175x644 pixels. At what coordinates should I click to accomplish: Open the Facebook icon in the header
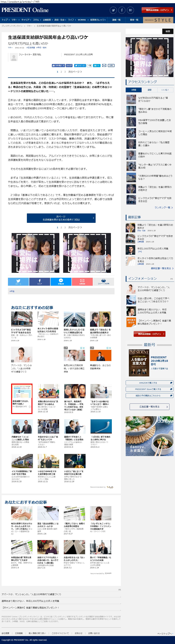(122, 10)
